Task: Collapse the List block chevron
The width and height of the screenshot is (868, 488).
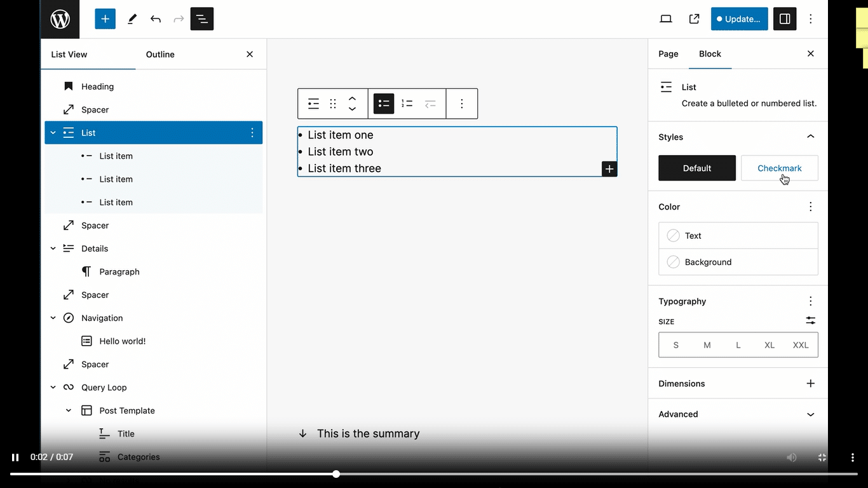Action: coord(53,133)
